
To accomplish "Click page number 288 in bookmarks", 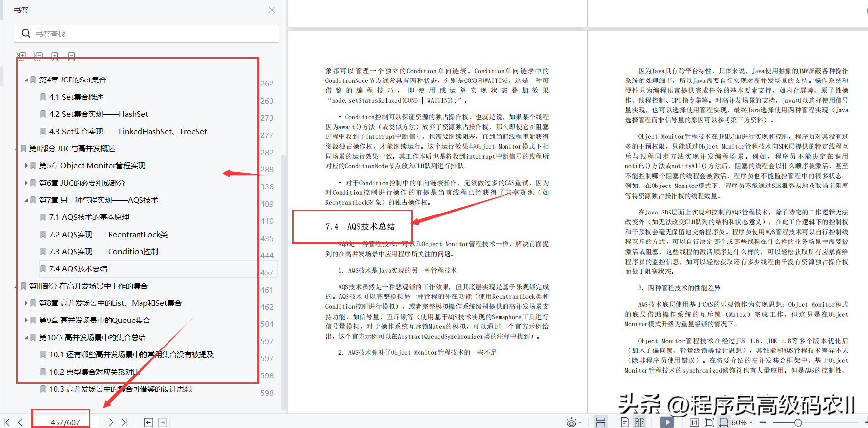I will 267,170.
